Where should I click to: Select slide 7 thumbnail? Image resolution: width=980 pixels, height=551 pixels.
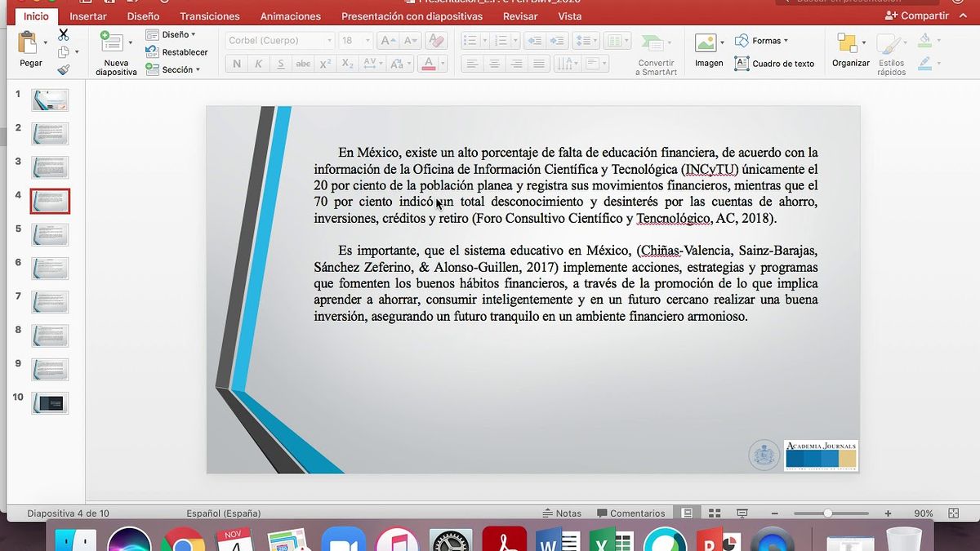[x=50, y=302]
